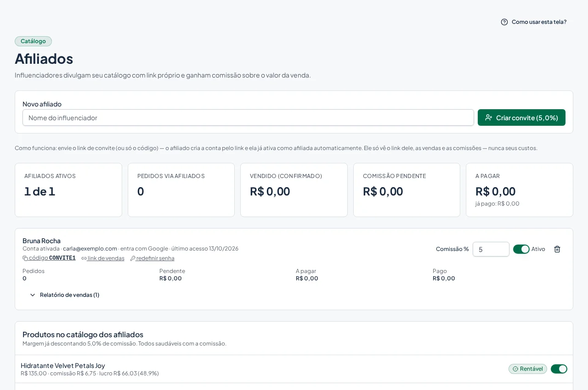Delete affiliate Bruna Rocha with trash icon
Screen dimensions: 588x390
557,249
